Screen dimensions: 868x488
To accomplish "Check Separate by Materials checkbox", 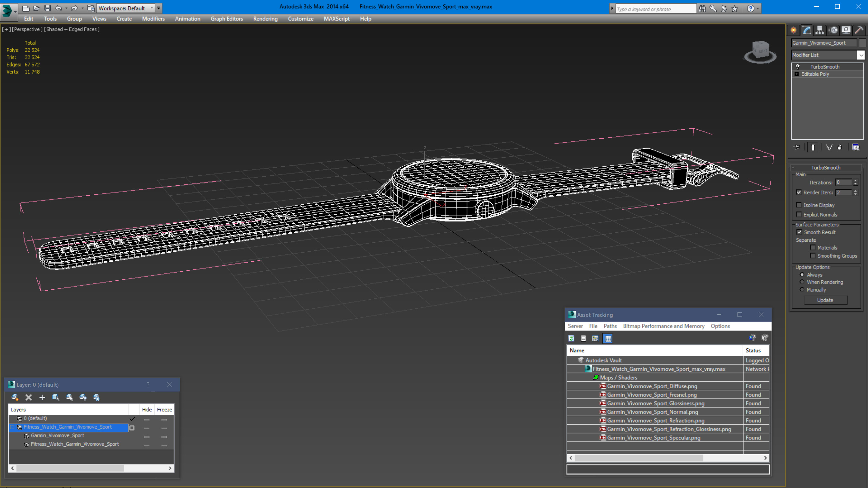I will 813,247.
